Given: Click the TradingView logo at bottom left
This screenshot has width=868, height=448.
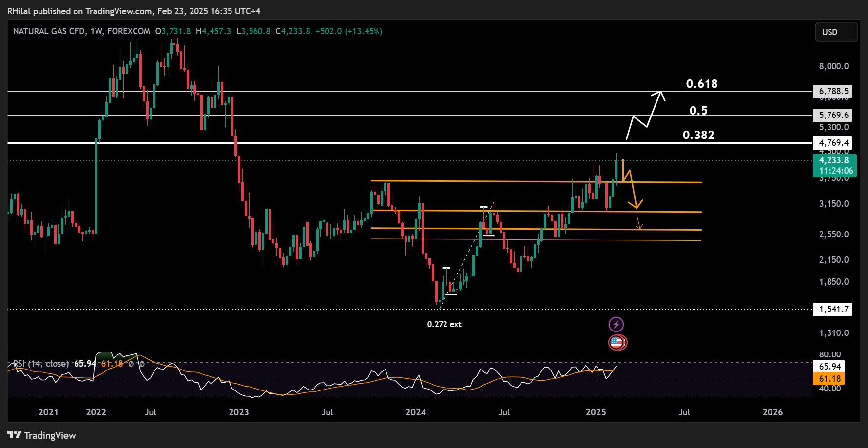Looking at the screenshot, I should [42, 435].
